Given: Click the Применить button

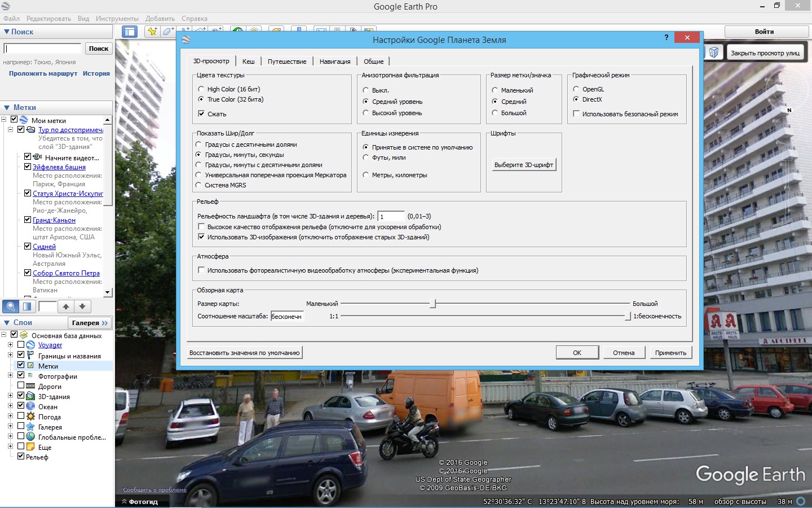Looking at the screenshot, I should (x=670, y=353).
